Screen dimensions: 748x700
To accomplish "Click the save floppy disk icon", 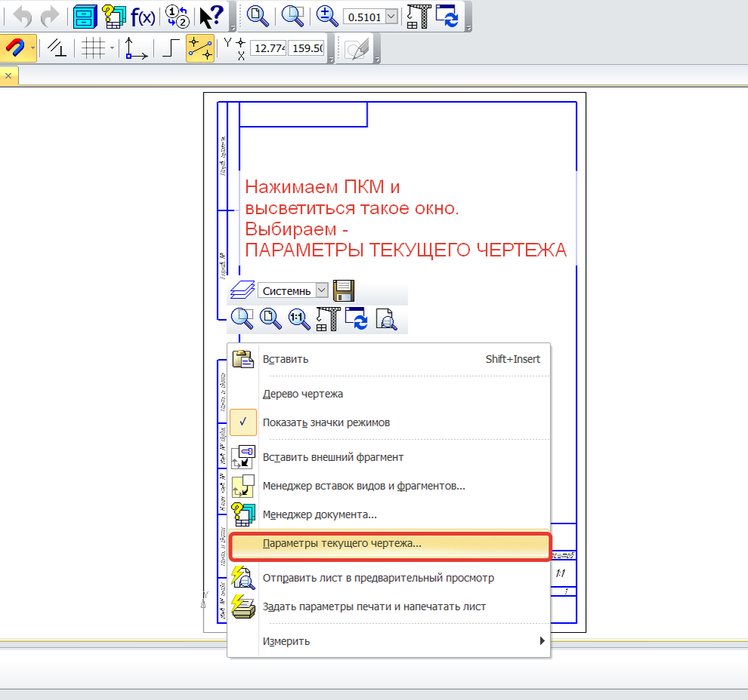I will point(343,290).
